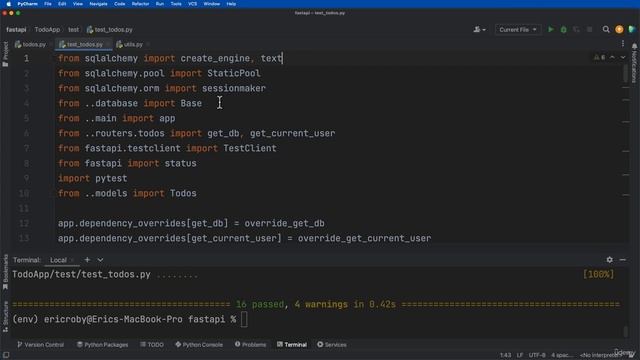Open the Navigate menu
The image size is (640, 360).
point(98,4)
